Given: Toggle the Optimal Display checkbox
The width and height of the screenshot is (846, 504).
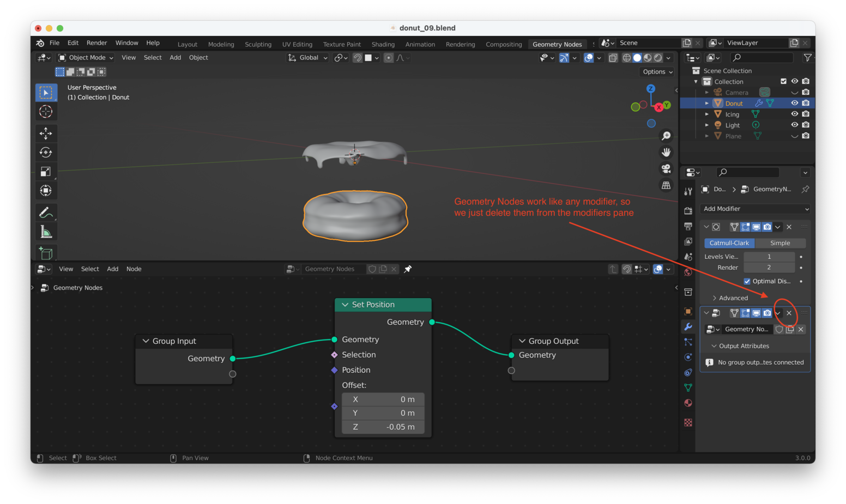Looking at the screenshot, I should (x=748, y=281).
